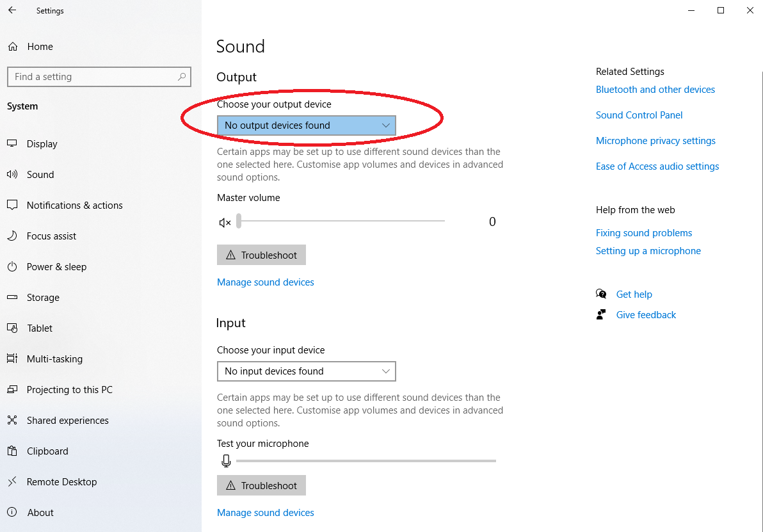Click the Troubleshoot button under Output
Viewport: 763px width, 532px height.
[x=261, y=255]
